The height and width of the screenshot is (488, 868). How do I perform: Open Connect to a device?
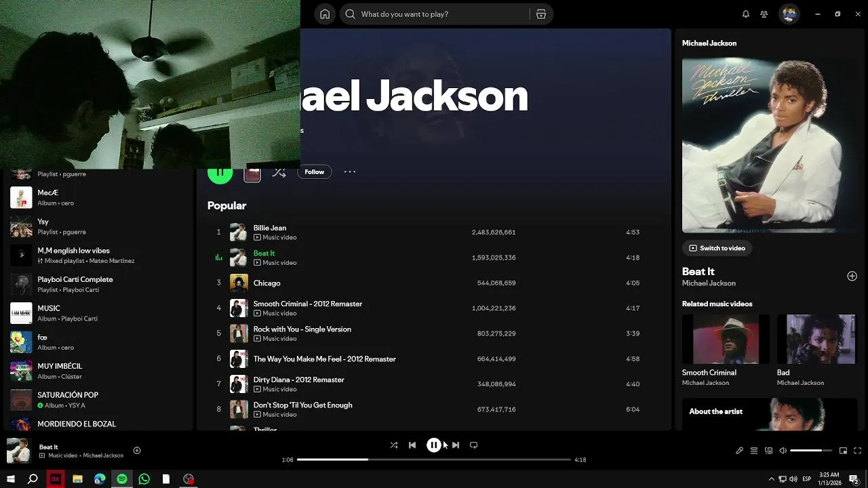[768, 451]
